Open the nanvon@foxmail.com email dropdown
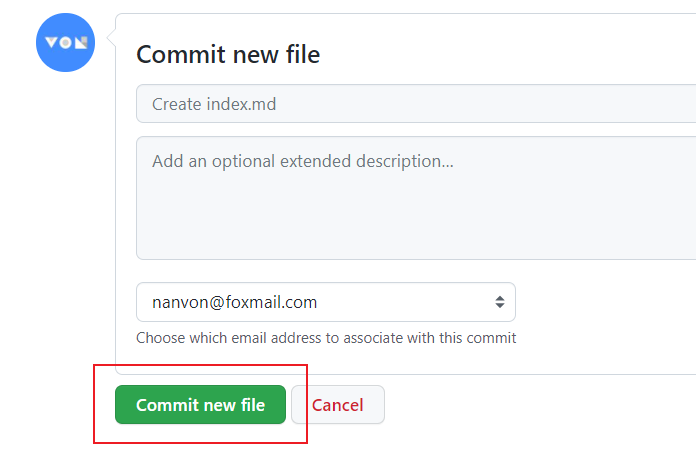 tap(326, 302)
